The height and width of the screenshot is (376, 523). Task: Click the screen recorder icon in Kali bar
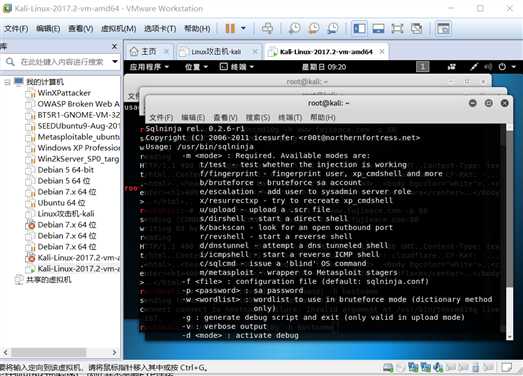452,67
